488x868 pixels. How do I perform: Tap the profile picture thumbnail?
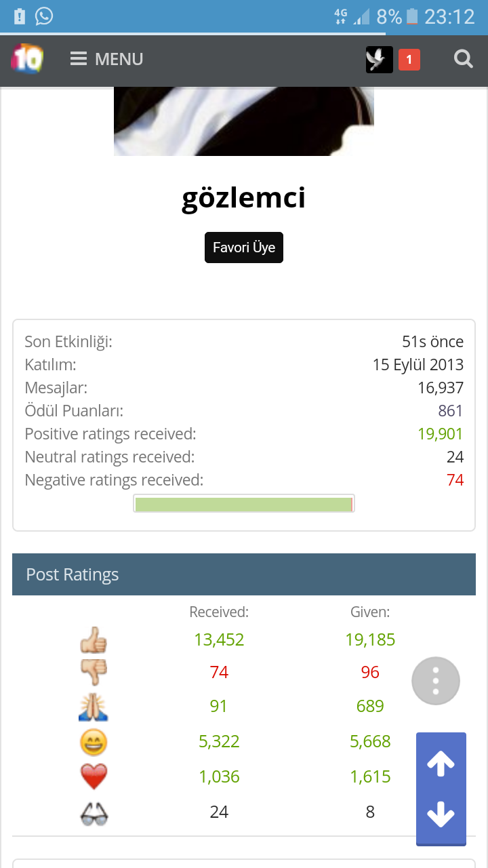click(x=244, y=121)
